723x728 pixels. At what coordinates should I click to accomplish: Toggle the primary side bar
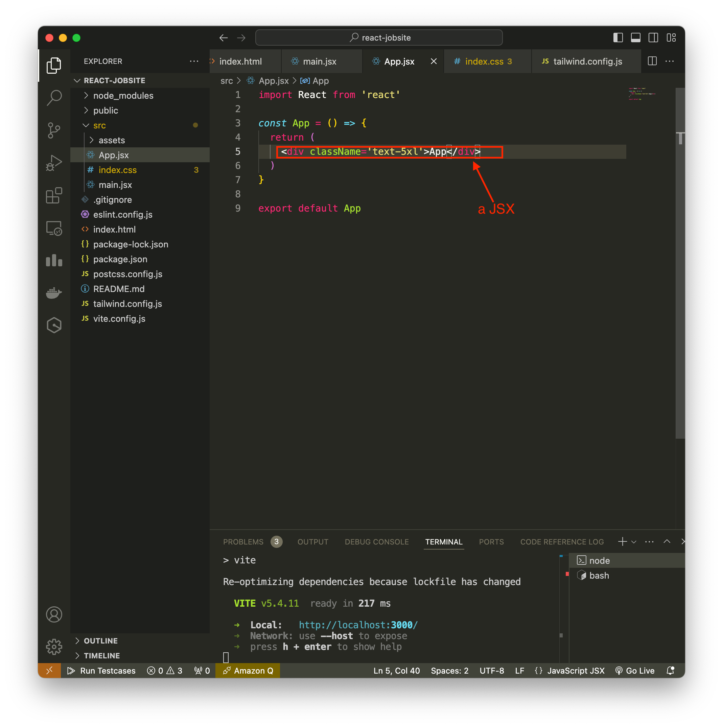618,38
